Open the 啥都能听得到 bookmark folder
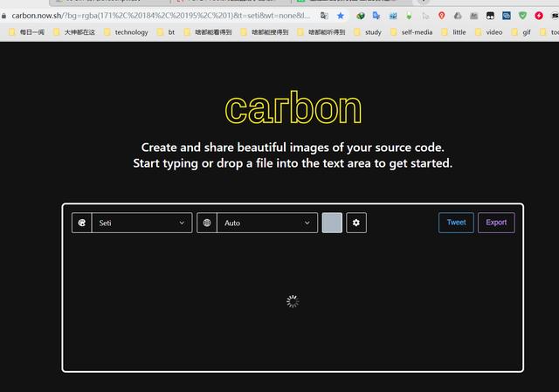Screen dimensions: 559x392 pyautogui.click(x=321, y=32)
